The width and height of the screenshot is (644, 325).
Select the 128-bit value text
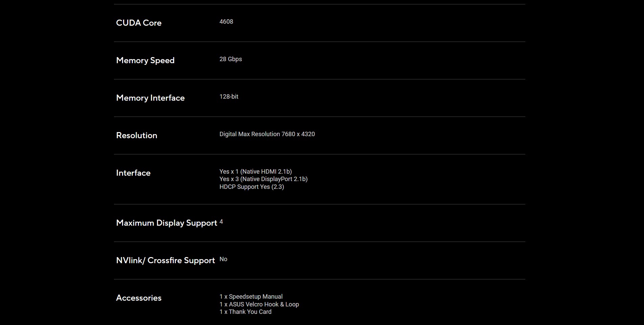click(x=229, y=97)
